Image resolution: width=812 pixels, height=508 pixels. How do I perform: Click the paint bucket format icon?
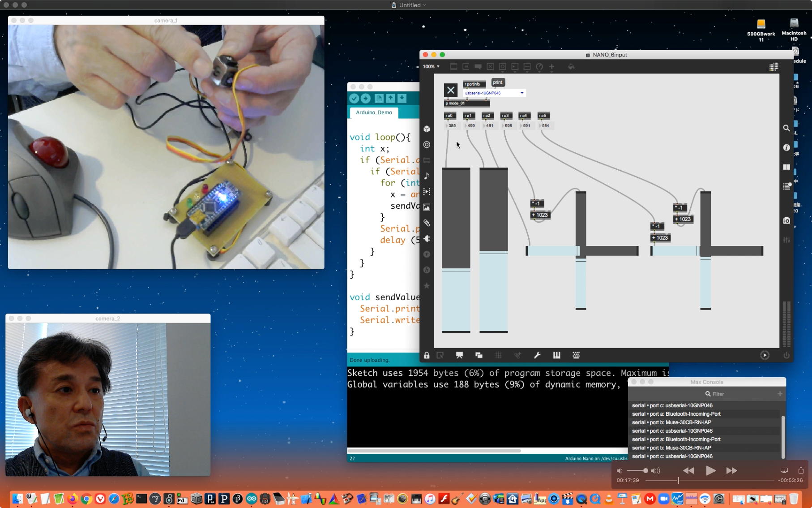coord(571,67)
